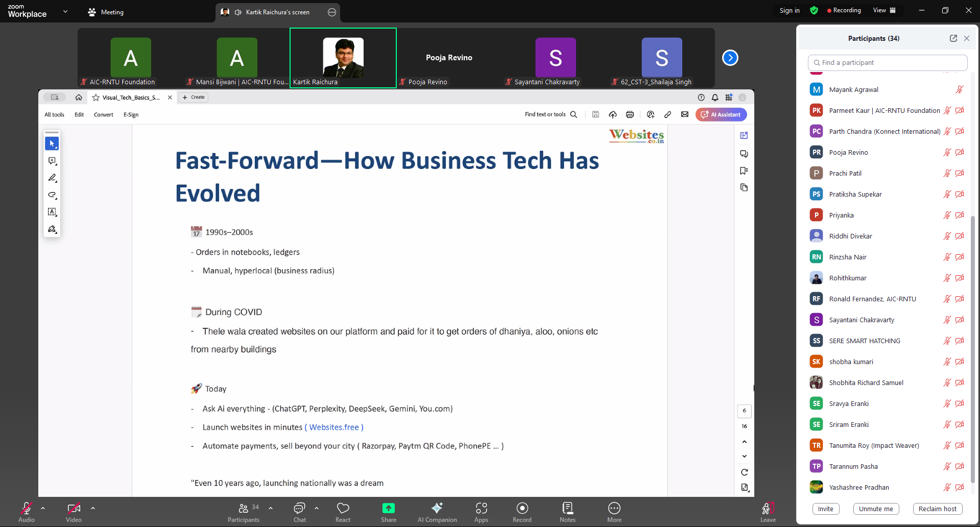Go to next page arrow in Acrobat
980x527 pixels.
coord(744,456)
